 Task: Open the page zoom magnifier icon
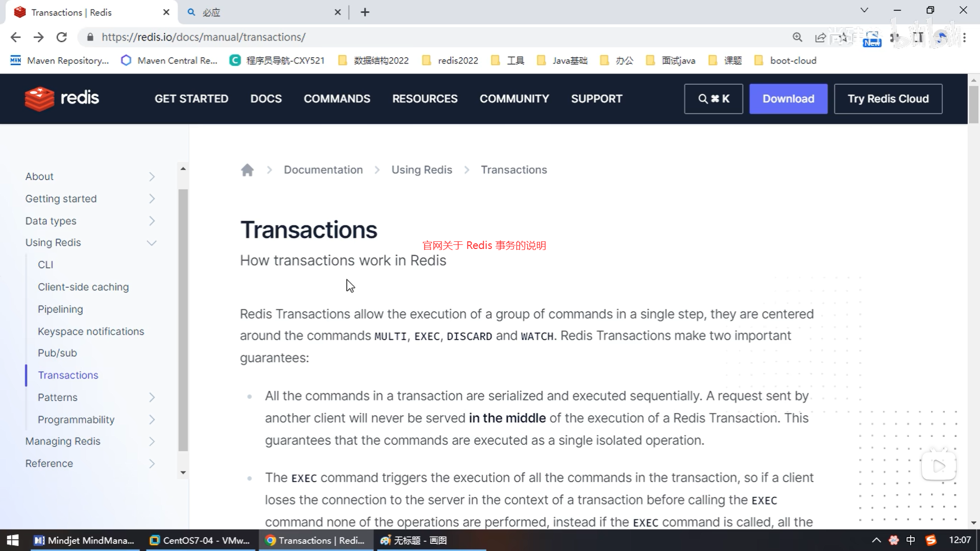tap(797, 37)
